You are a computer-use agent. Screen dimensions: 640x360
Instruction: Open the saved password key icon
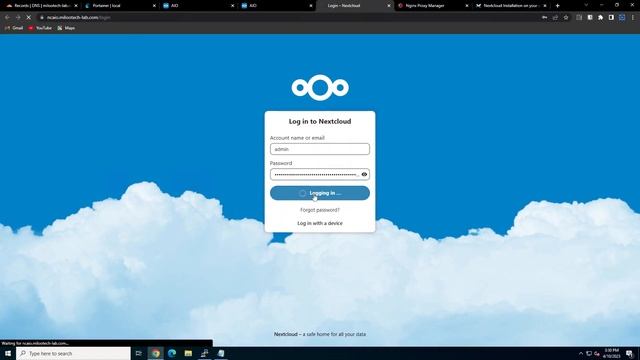point(544,18)
